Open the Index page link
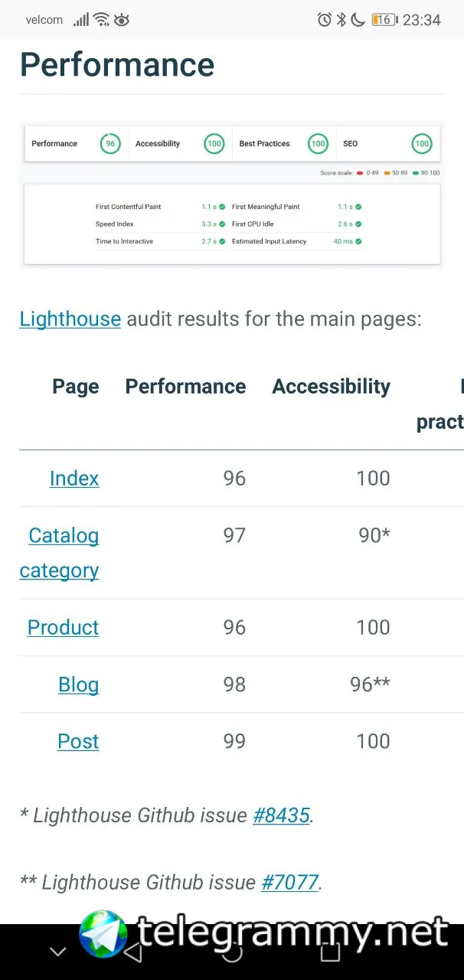 (x=74, y=479)
